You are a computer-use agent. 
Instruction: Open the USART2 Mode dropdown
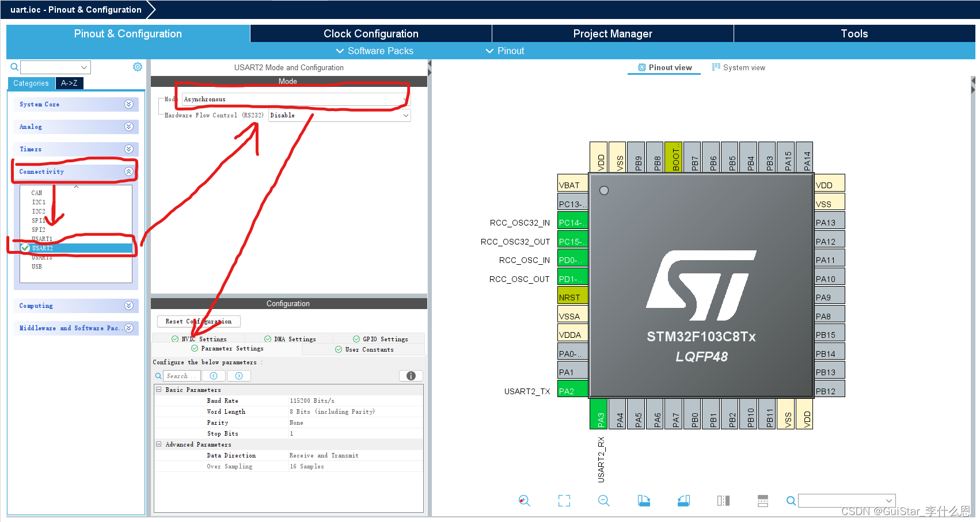[296, 100]
